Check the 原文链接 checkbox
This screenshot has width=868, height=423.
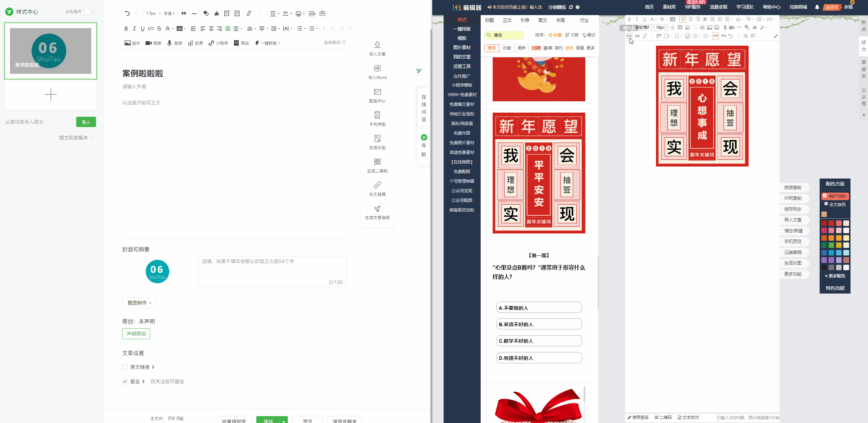click(125, 367)
